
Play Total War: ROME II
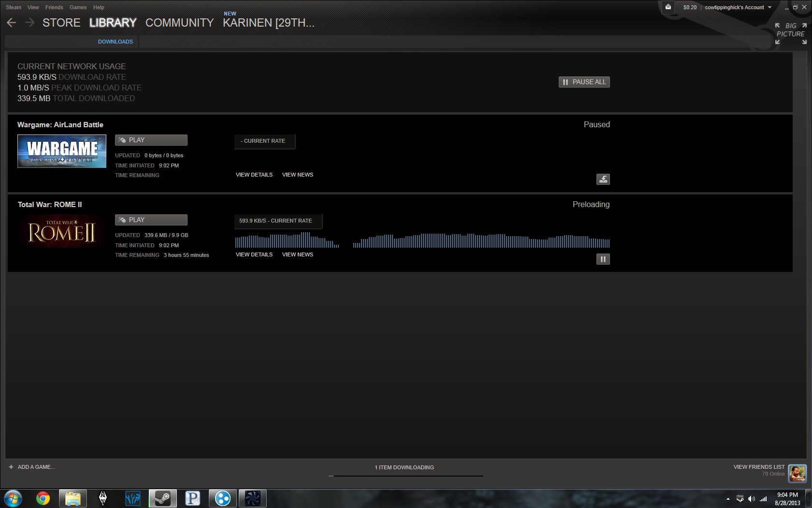(151, 220)
